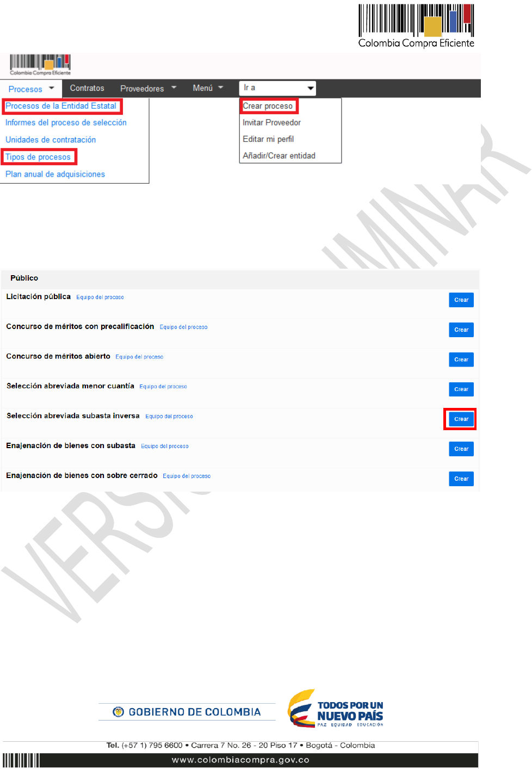Click the Enajenación de bienes con sobre cerrado label

click(x=82, y=476)
